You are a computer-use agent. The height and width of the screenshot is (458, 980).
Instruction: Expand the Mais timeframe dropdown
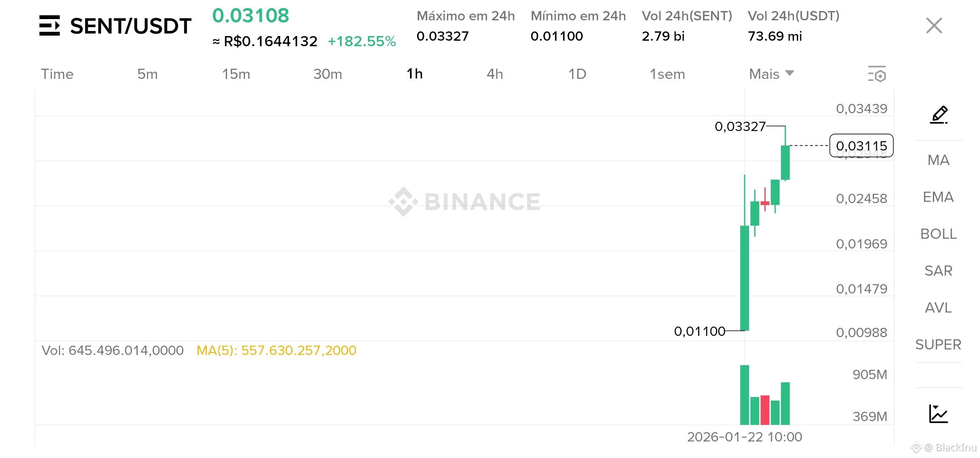coord(771,74)
